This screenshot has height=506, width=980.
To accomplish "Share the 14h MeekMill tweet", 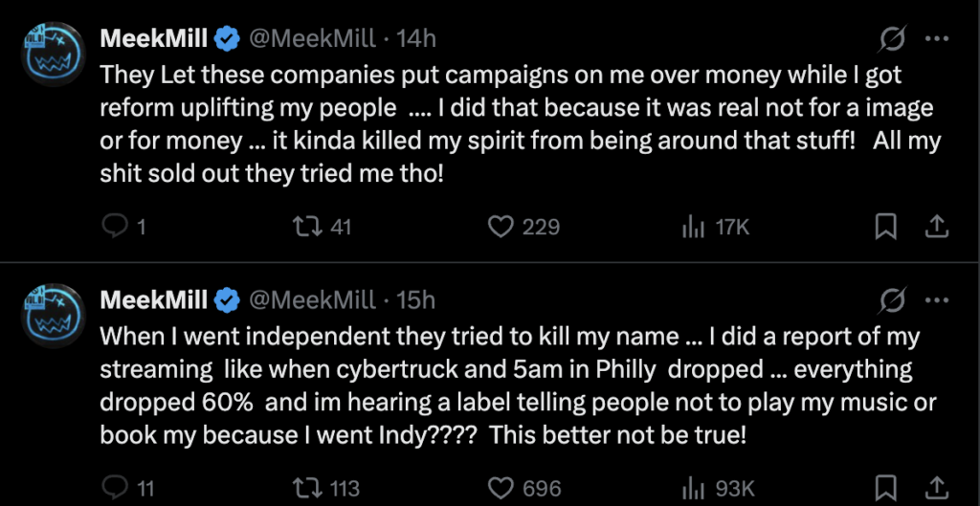I will [x=937, y=227].
